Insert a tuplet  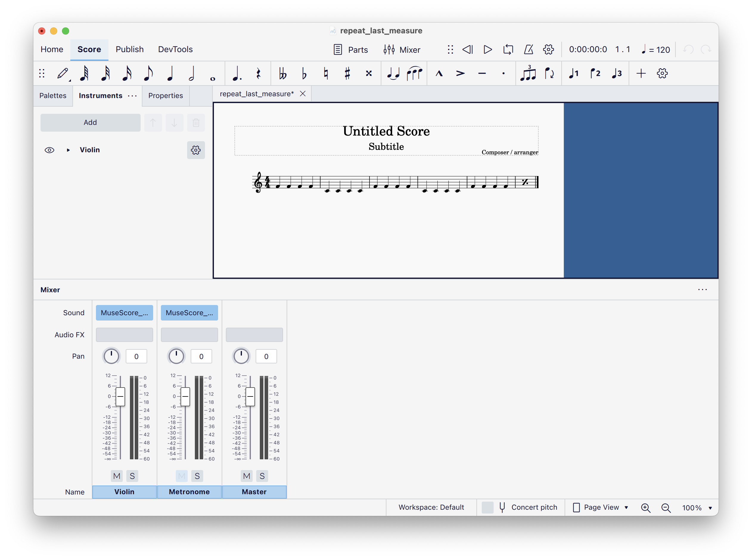coord(528,73)
